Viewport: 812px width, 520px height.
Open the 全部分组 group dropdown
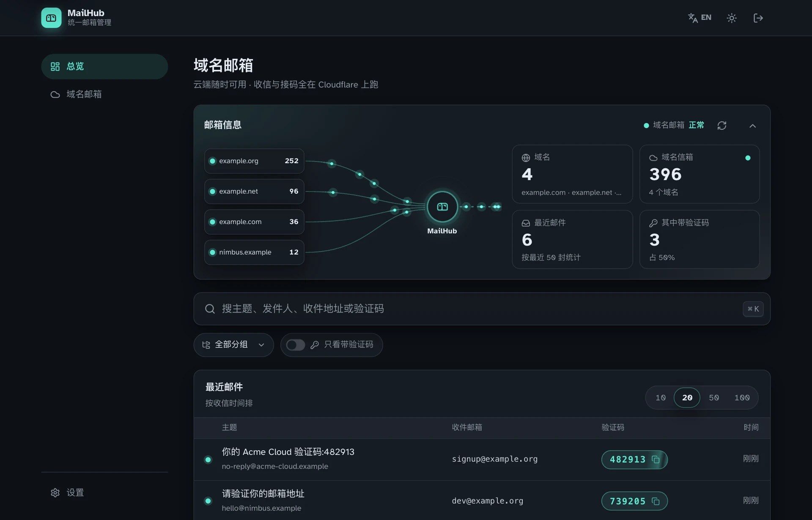[x=233, y=345]
